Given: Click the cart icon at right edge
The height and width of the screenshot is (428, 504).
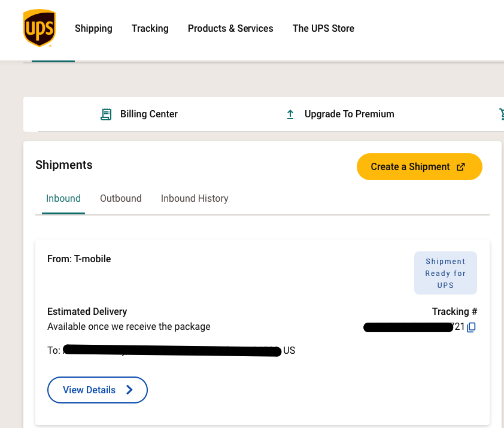Looking at the screenshot, I should click(x=501, y=114).
